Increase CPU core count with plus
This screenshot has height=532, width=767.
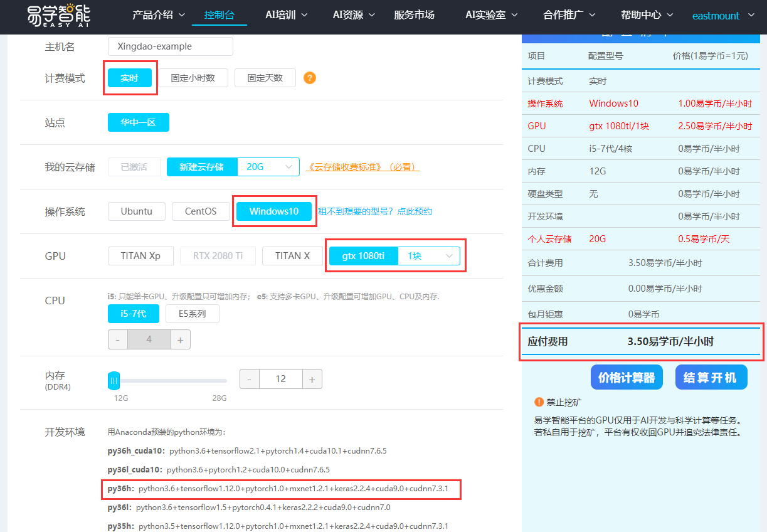(x=180, y=339)
